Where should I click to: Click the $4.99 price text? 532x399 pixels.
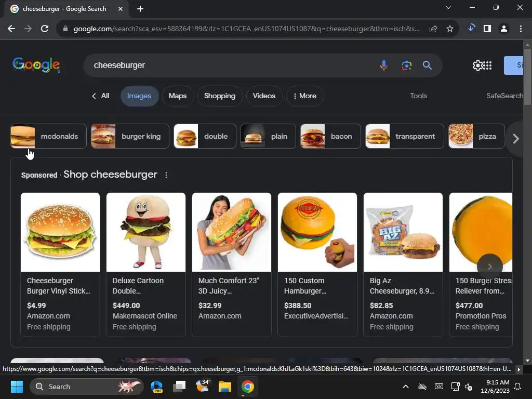pyautogui.click(x=36, y=305)
